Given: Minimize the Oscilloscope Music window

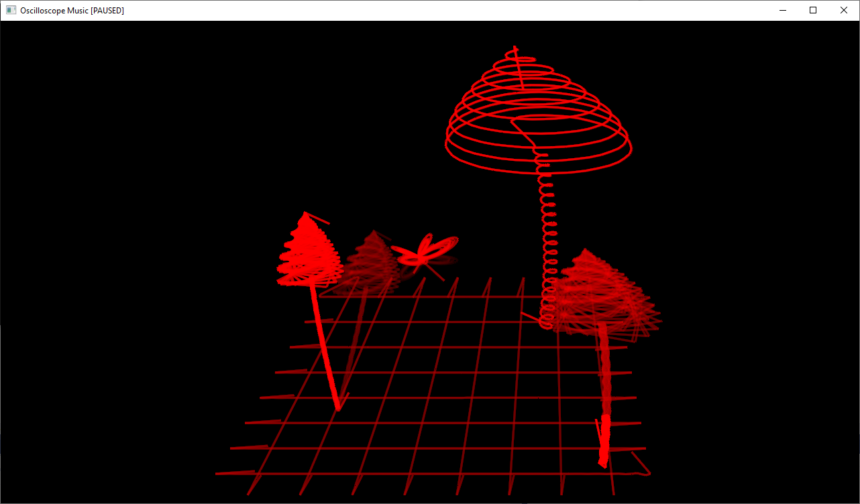Looking at the screenshot, I should (782, 11).
